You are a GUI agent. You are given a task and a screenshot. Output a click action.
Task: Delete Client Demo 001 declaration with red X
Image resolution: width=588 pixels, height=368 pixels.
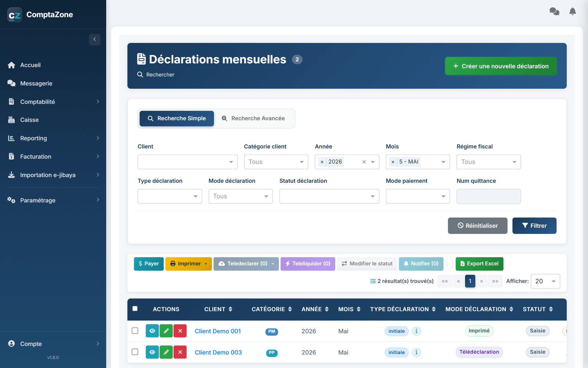[180, 331]
